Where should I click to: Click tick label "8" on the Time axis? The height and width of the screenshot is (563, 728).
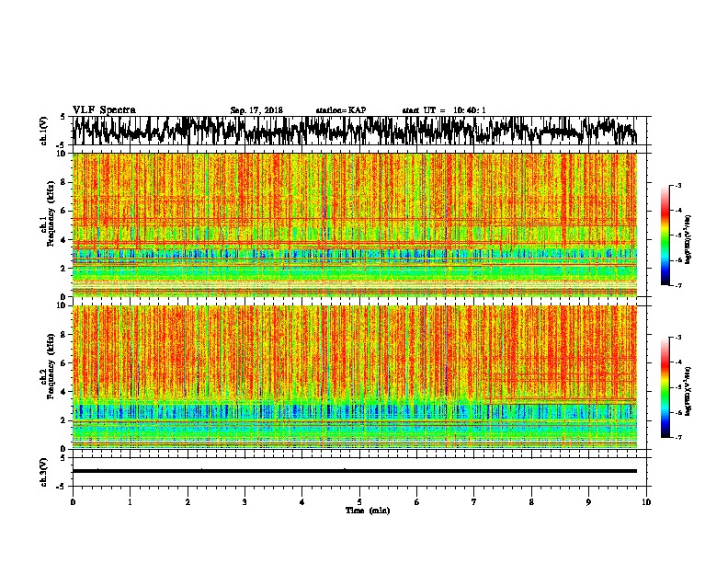[531, 502]
